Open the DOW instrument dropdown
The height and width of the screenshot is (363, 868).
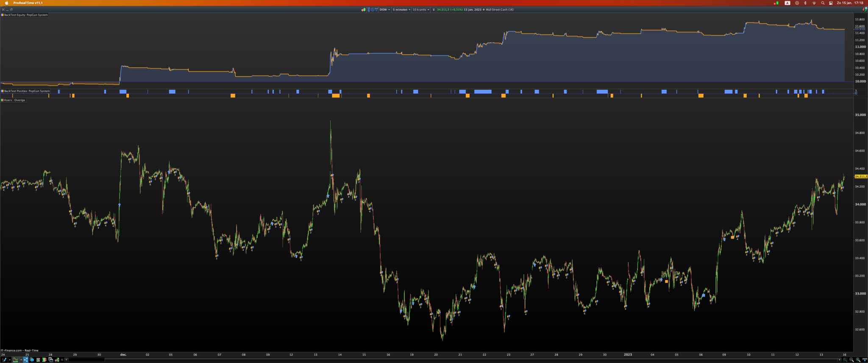pyautogui.click(x=385, y=10)
